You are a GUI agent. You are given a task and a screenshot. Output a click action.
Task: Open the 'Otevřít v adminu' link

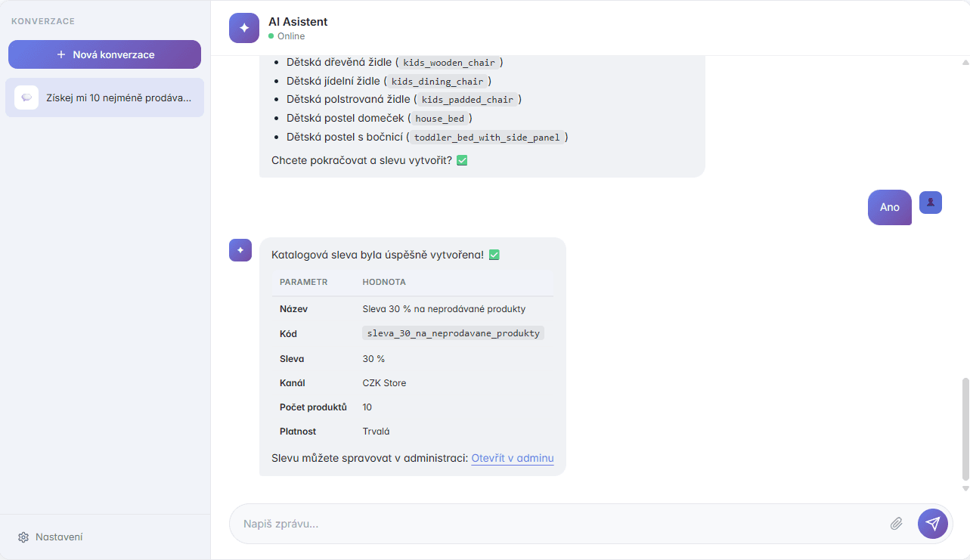tap(512, 457)
